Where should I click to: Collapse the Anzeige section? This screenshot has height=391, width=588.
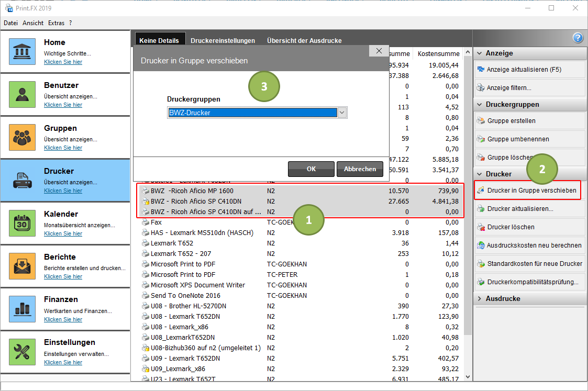(x=479, y=53)
